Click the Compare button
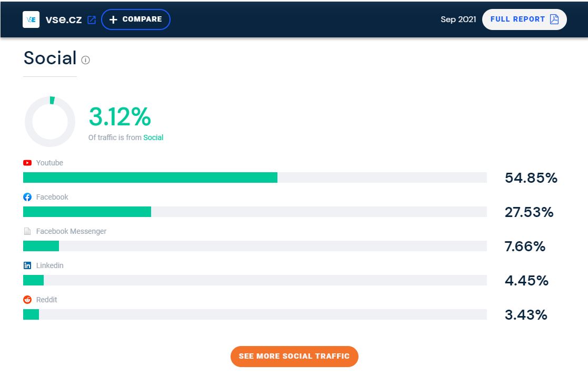The width and height of the screenshot is (588, 385). [x=136, y=19]
